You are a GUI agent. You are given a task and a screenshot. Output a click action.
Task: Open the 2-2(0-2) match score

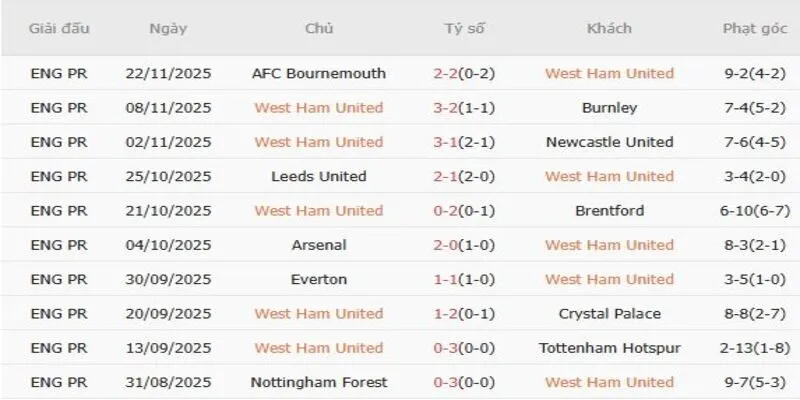[464, 73]
